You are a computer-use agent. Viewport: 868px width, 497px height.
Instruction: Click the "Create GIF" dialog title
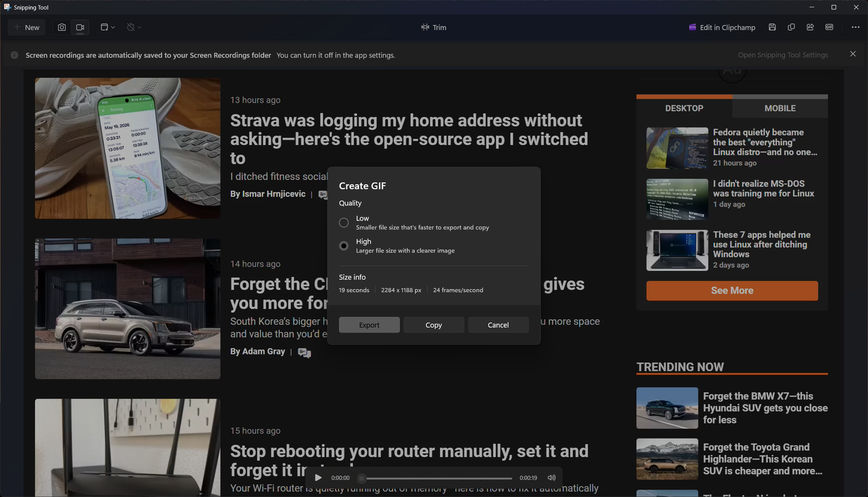363,186
